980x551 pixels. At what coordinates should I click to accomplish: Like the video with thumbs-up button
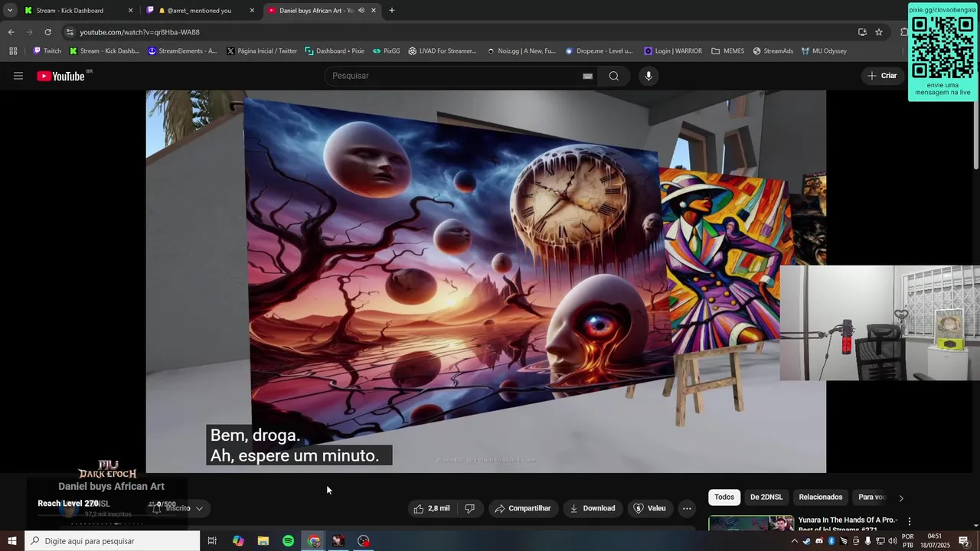tap(432, 508)
